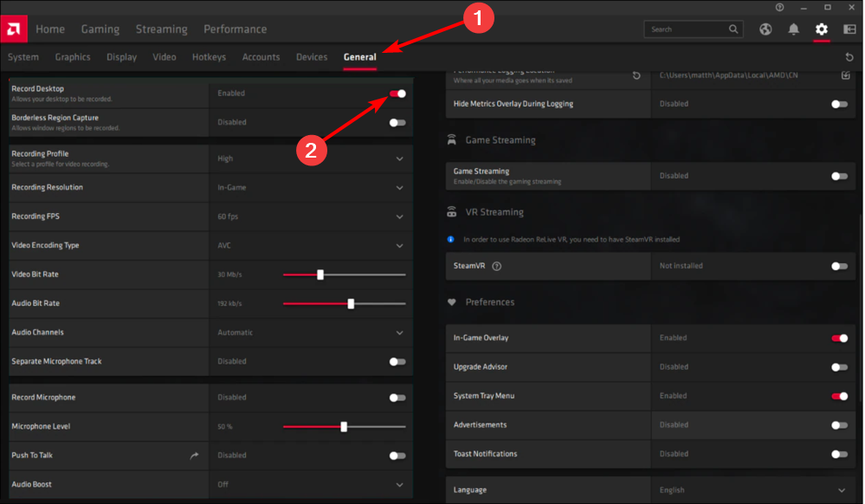Click the SteamVR help question icon
This screenshot has width=865, height=504.
tap(496, 266)
